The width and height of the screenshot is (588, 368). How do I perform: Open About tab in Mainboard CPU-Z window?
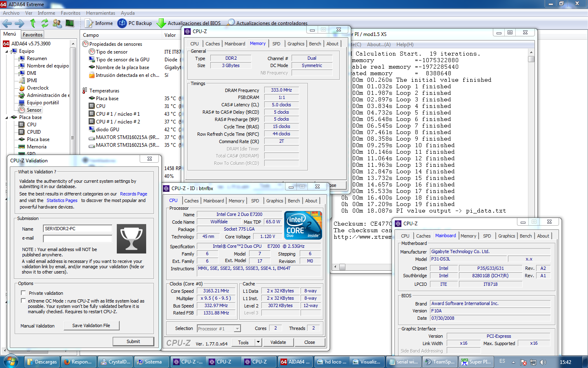point(543,236)
